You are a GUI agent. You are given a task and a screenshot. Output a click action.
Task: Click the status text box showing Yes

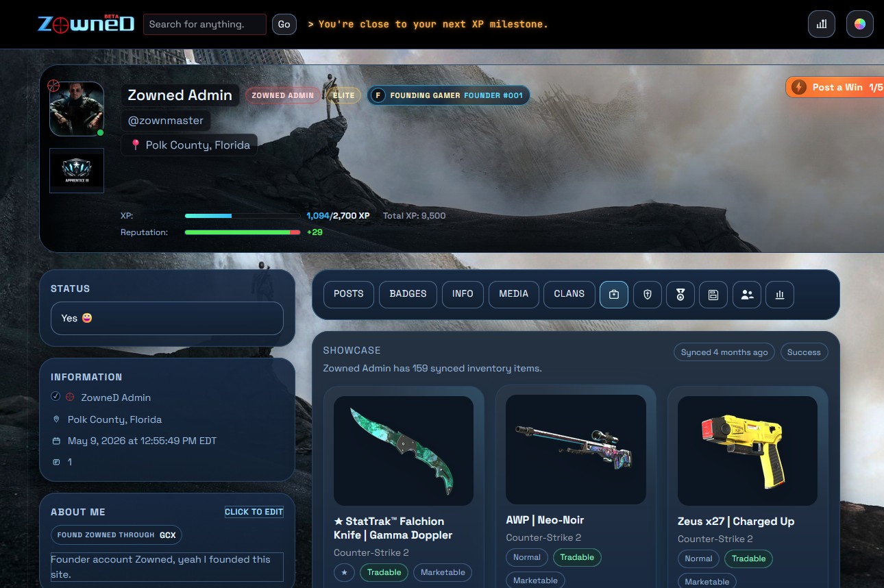[x=167, y=318]
